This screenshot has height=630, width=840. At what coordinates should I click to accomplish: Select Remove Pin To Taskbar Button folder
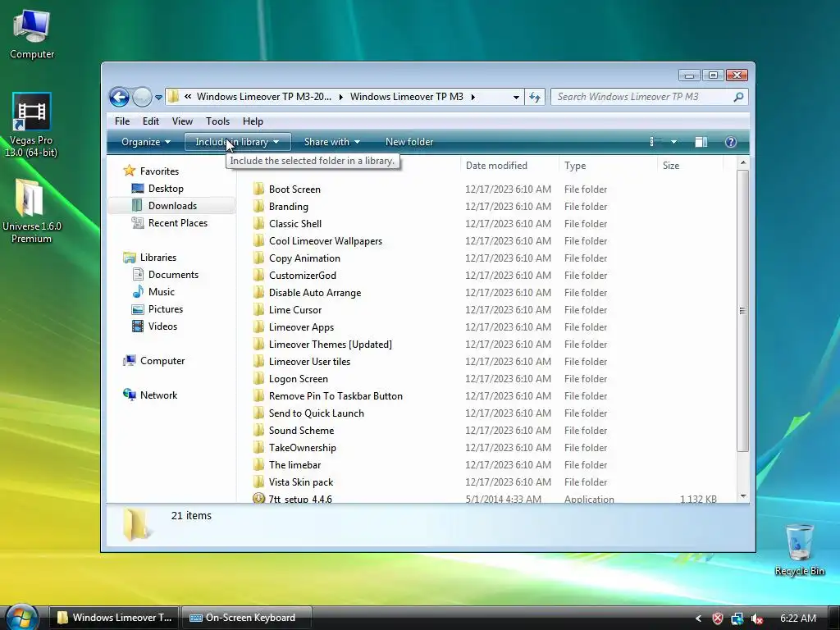[336, 395]
